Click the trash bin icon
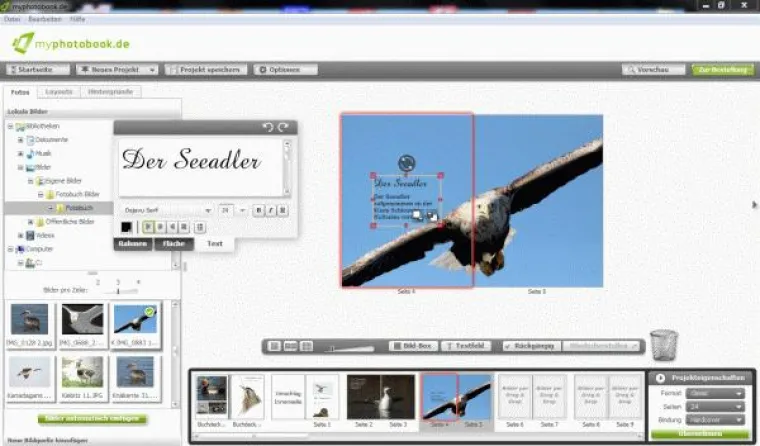This screenshot has width=760, height=446. click(663, 346)
